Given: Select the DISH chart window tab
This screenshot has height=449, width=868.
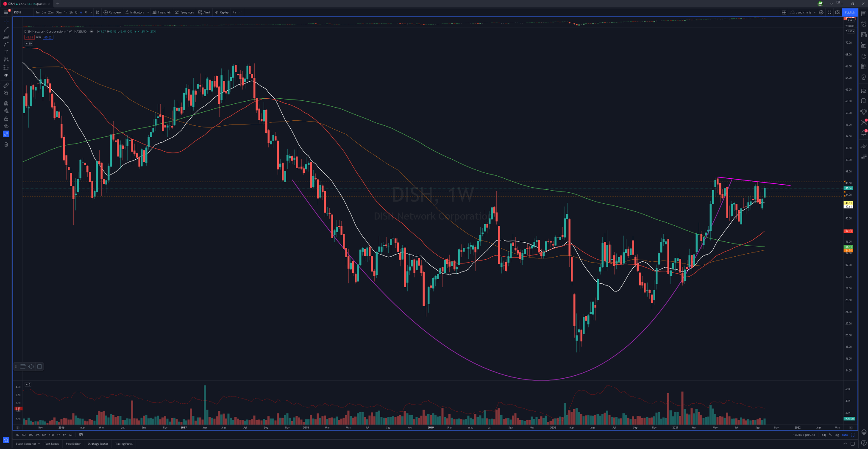Looking at the screenshot, I should (x=27, y=4).
